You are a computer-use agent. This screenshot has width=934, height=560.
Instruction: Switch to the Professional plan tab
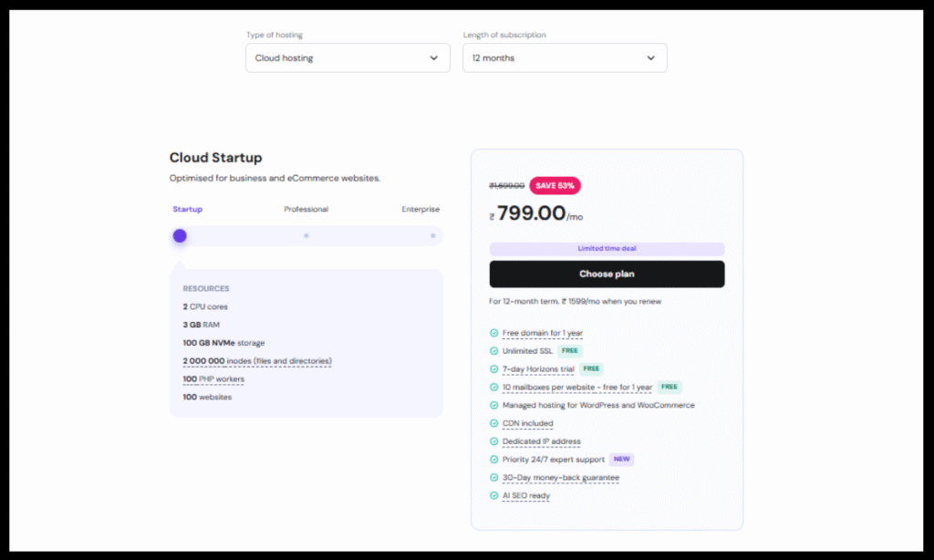306,209
